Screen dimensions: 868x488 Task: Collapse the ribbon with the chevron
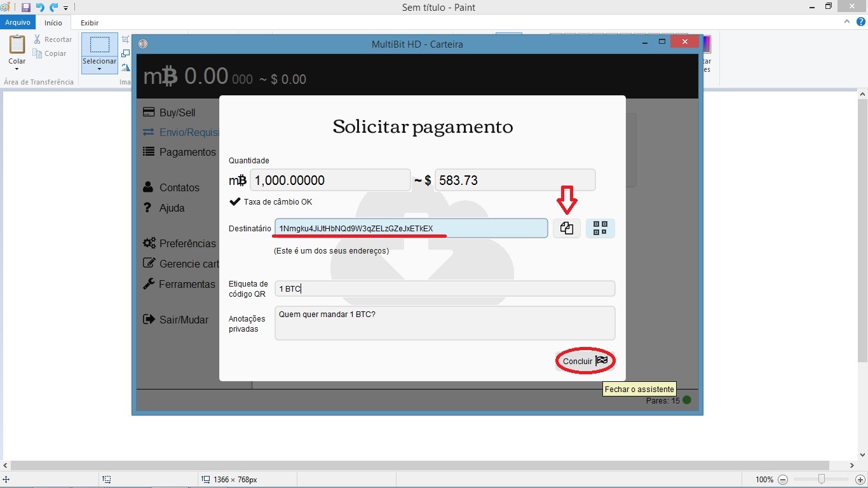[846, 22]
